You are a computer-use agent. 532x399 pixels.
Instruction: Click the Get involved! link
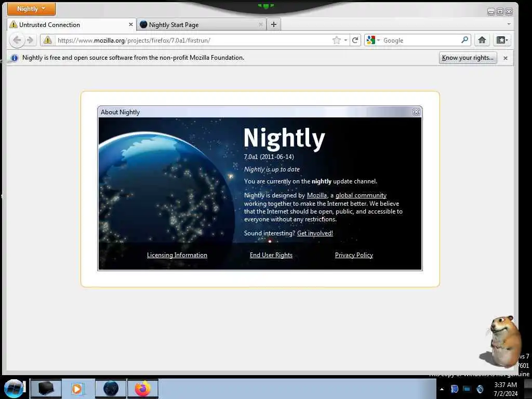tap(315, 233)
